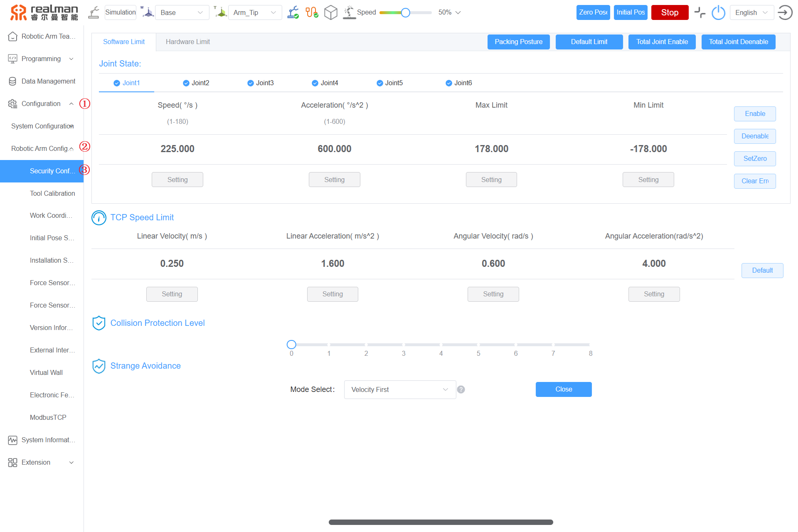Select the Joint2 checkbox tab

pyautogui.click(x=196, y=83)
